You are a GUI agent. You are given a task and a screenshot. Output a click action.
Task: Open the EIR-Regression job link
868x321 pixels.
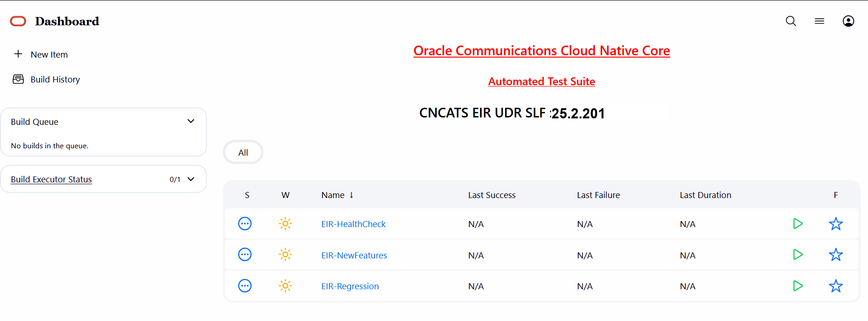coord(350,286)
